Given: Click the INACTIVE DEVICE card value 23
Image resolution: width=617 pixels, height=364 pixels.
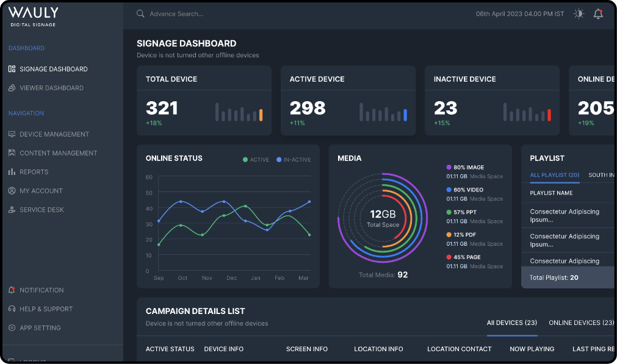Looking at the screenshot, I should tap(446, 108).
